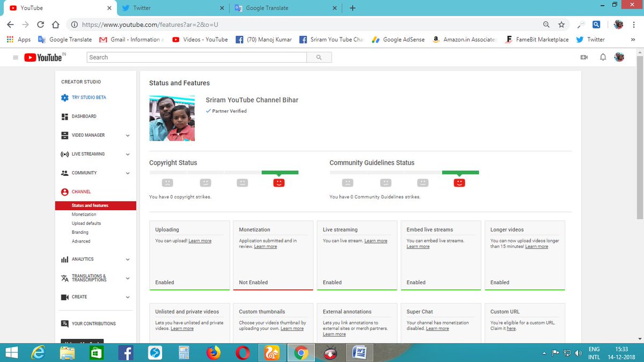Screen dimensions: 644x362
Task: Switch to the Google Translate browser tab
Action: 285,8
